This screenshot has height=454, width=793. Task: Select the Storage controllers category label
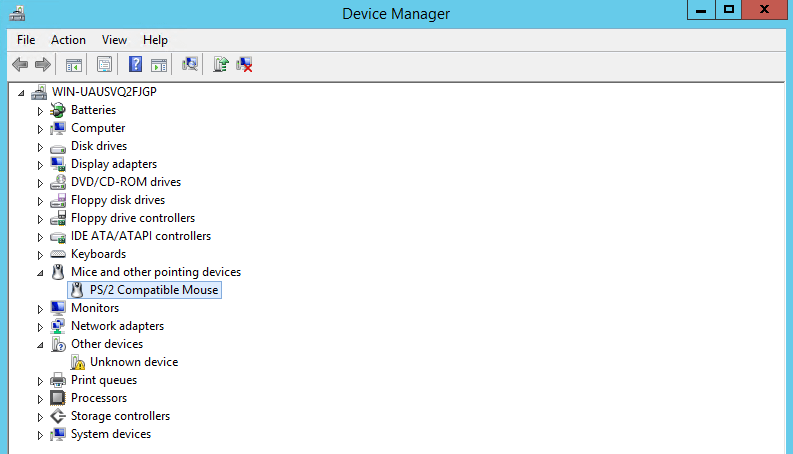(x=120, y=416)
